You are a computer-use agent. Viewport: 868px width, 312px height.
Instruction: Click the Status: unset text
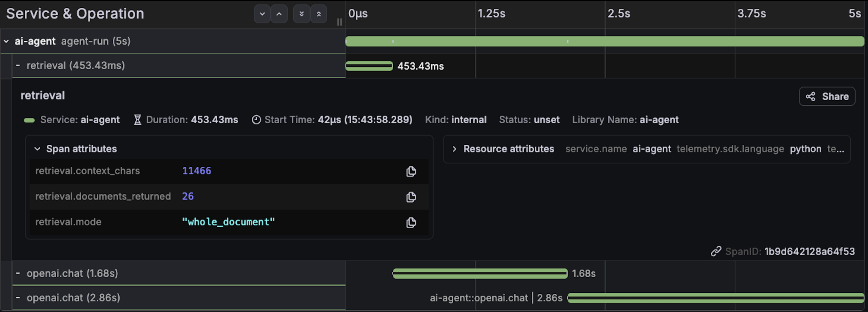tap(529, 120)
